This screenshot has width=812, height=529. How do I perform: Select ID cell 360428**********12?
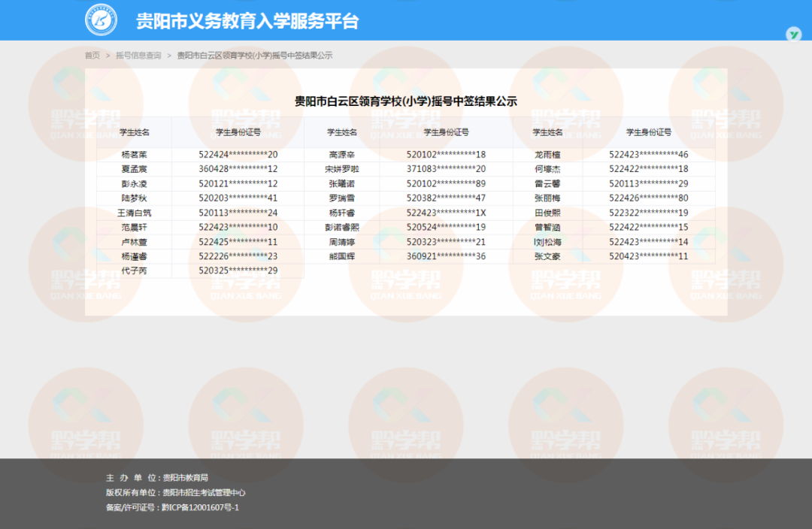(238, 169)
